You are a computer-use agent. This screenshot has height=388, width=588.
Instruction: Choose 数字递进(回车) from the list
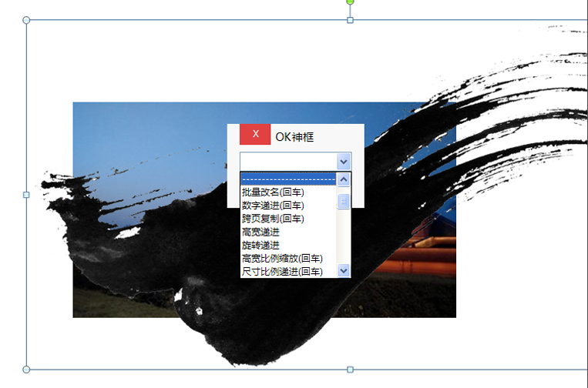(x=288, y=206)
